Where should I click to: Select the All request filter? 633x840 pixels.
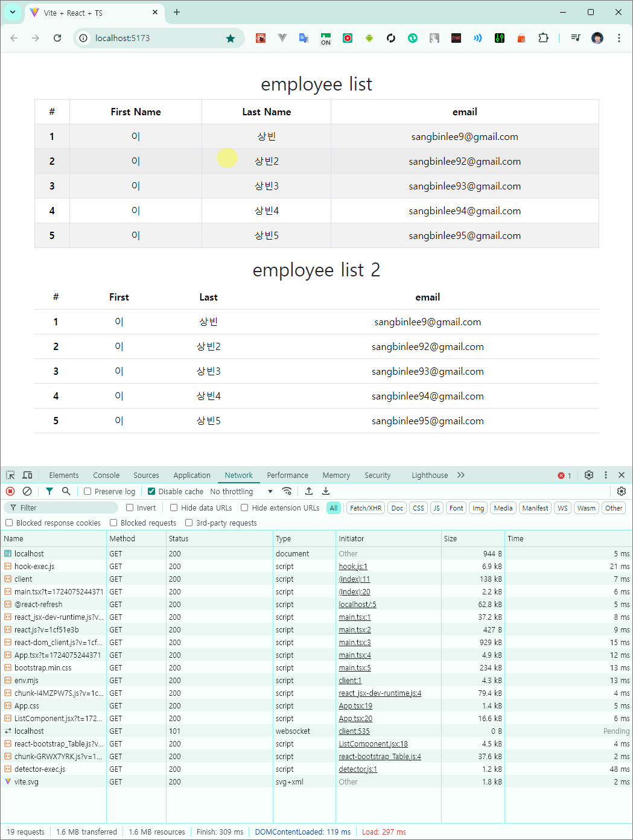(x=334, y=508)
